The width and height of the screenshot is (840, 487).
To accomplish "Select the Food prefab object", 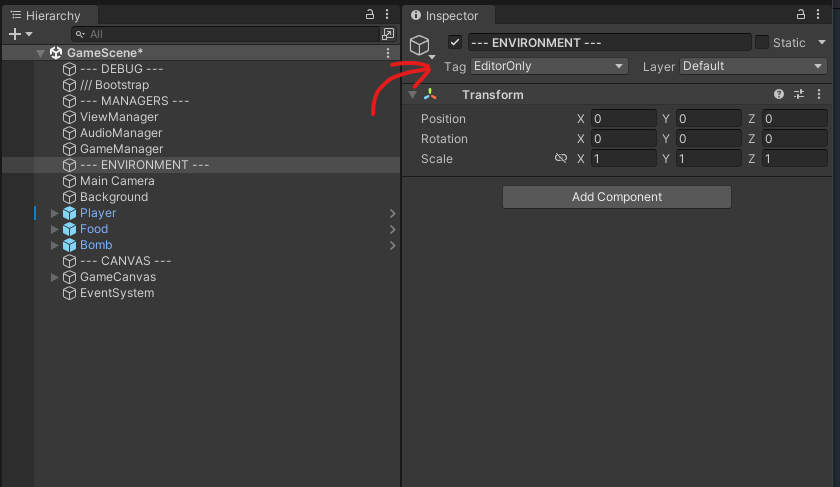I will (94, 229).
